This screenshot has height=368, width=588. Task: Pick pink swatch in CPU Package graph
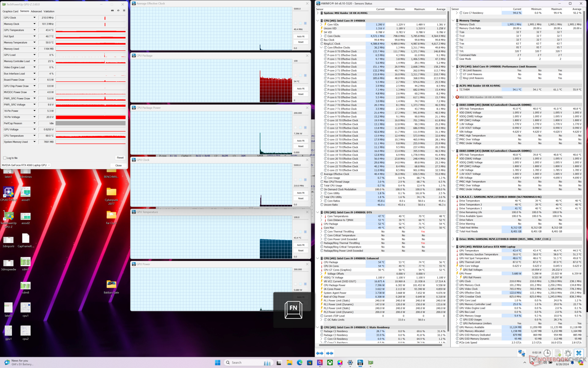coord(296,75)
